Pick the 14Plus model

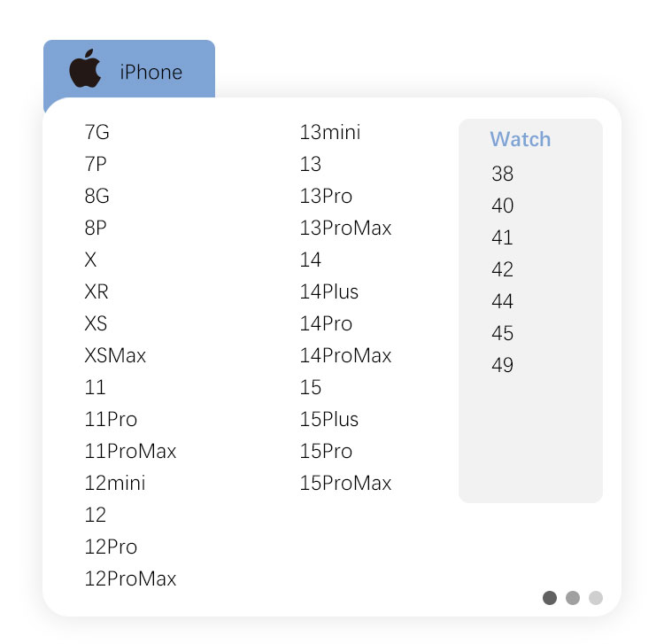[329, 292]
